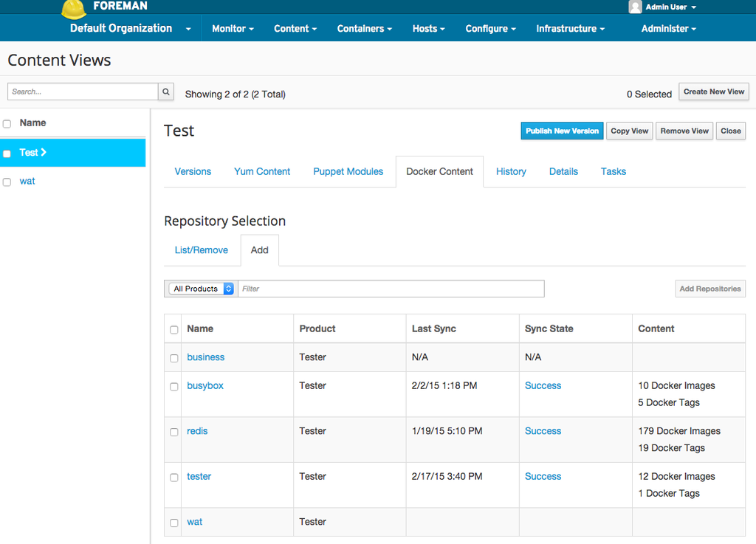Switch to the Puppet Modules tab
The height and width of the screenshot is (544, 756).
pos(348,171)
